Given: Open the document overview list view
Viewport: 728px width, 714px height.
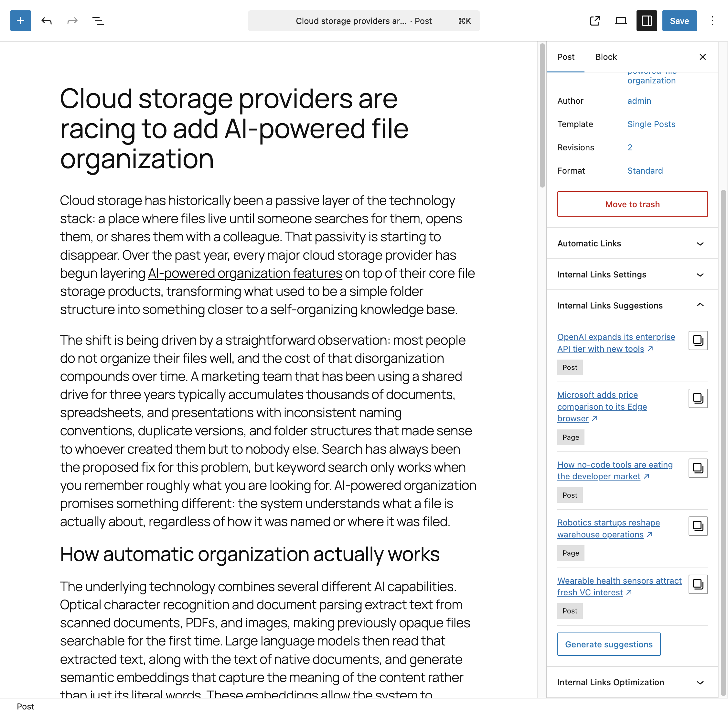Looking at the screenshot, I should pyautogui.click(x=98, y=21).
